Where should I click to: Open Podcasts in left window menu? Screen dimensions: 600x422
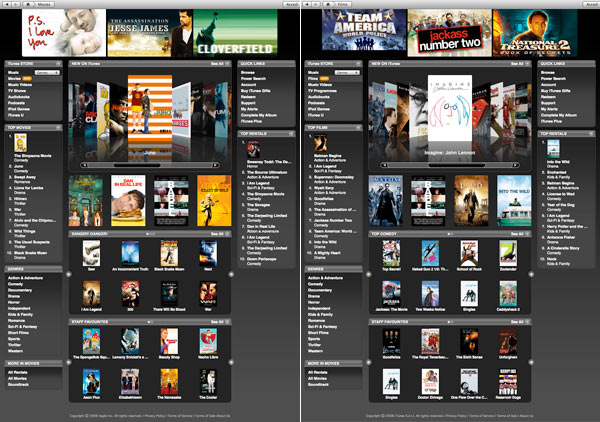16,103
